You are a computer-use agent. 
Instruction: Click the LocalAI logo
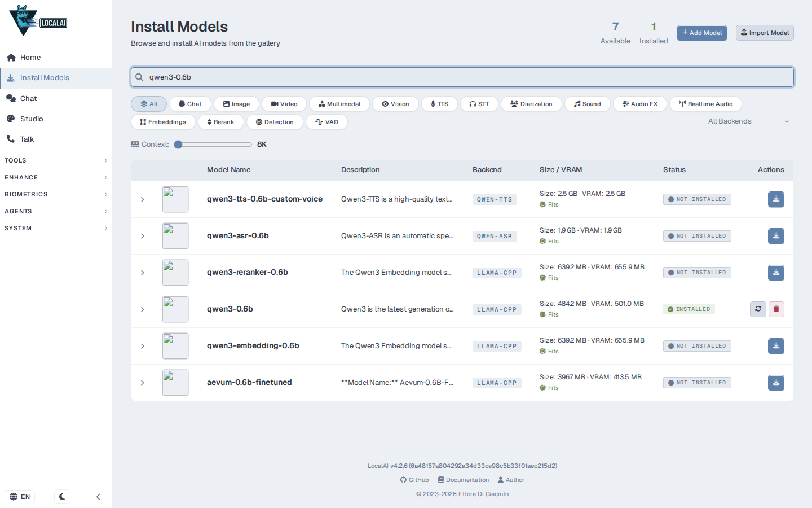38,21
